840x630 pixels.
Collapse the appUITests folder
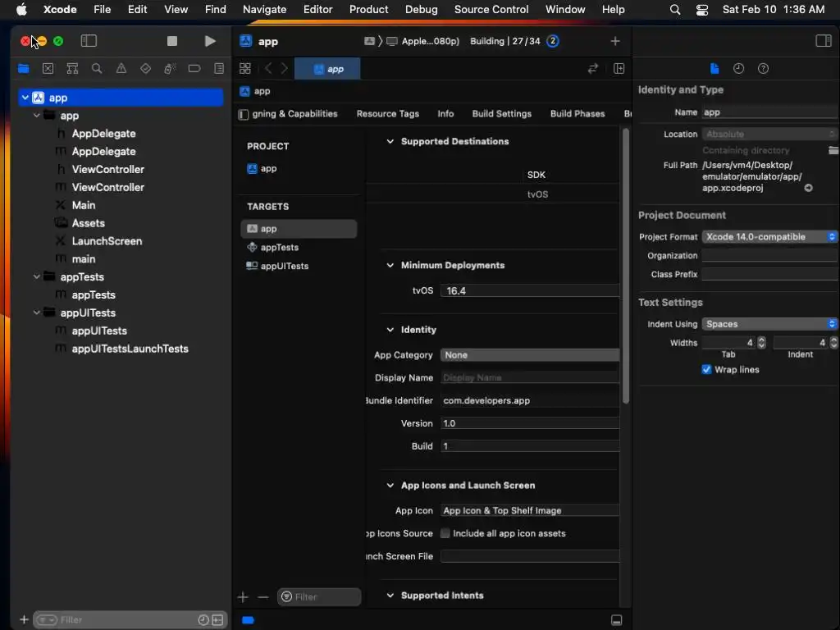(x=36, y=313)
